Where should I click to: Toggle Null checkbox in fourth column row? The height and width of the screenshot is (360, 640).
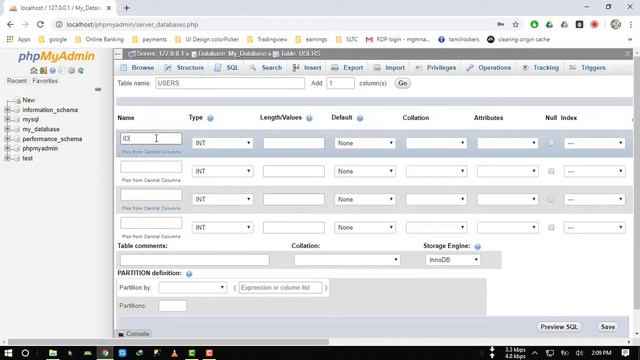pyautogui.click(x=551, y=228)
